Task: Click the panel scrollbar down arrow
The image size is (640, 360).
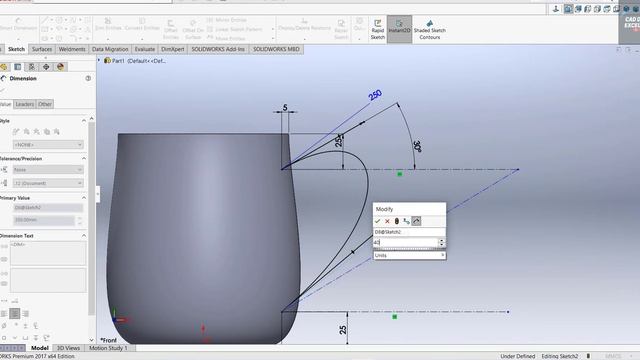Action: (91, 340)
